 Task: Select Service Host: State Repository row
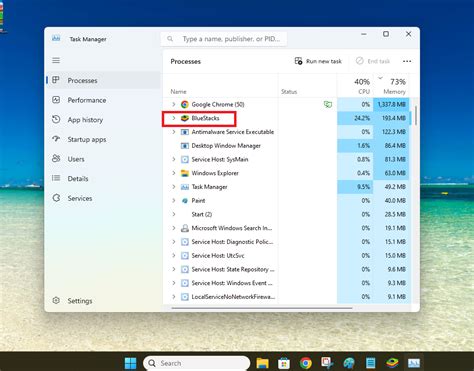tap(287, 269)
